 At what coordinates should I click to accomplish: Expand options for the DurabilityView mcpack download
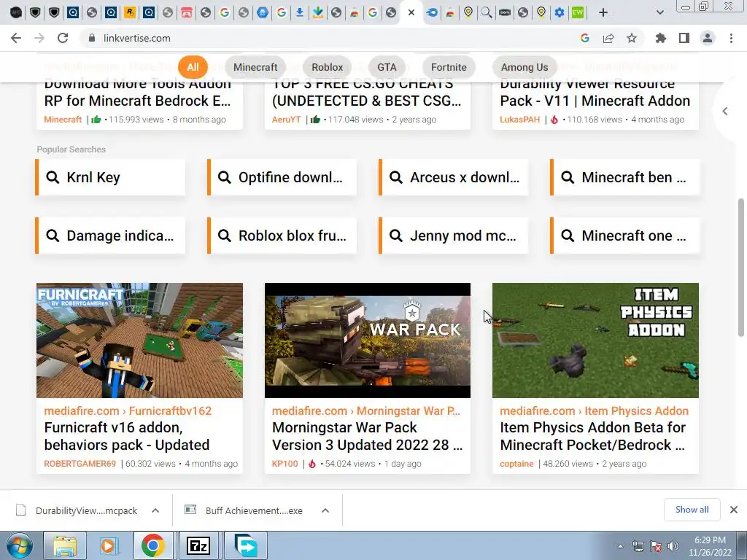(155, 510)
